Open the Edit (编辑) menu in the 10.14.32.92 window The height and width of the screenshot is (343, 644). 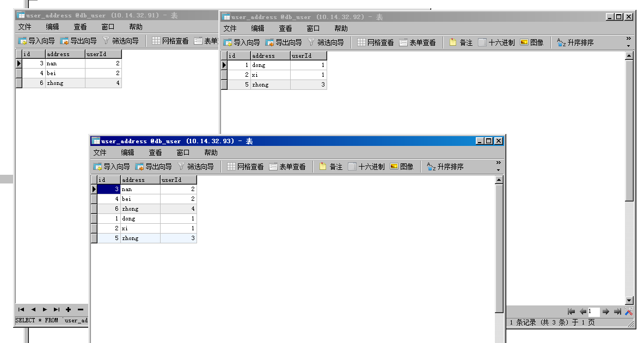point(258,28)
